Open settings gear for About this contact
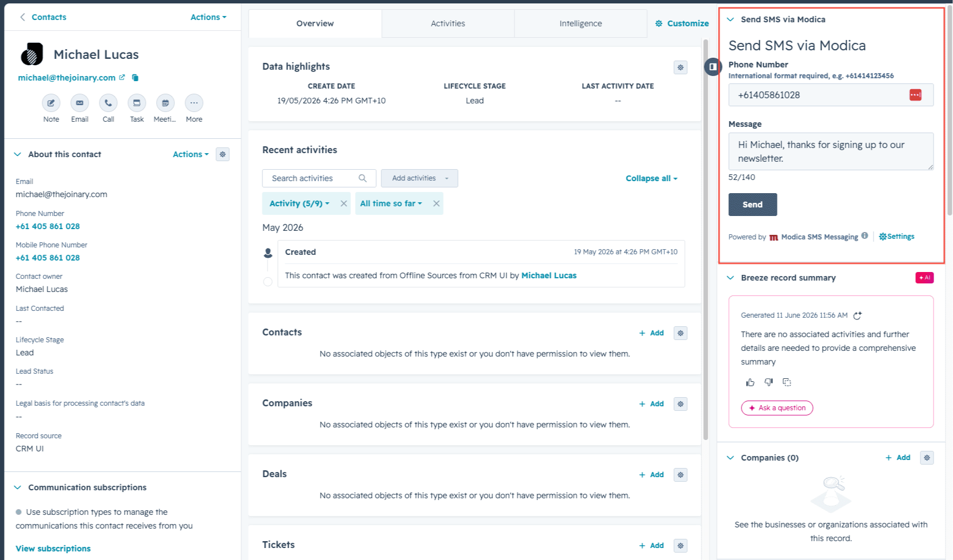Screen dimensions: 953x560 point(223,154)
